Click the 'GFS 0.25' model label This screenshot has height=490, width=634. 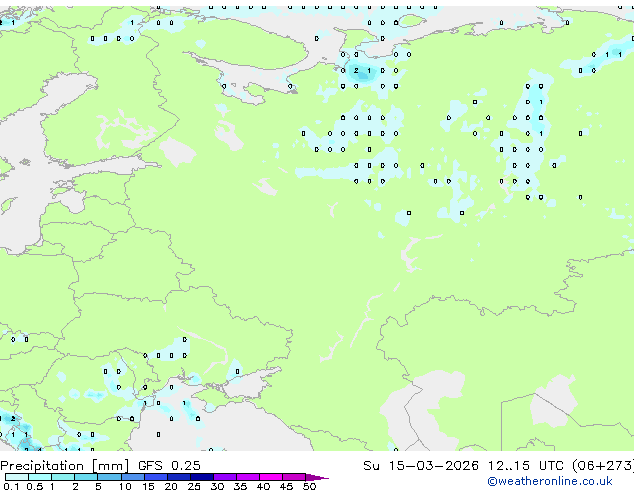tap(169, 466)
